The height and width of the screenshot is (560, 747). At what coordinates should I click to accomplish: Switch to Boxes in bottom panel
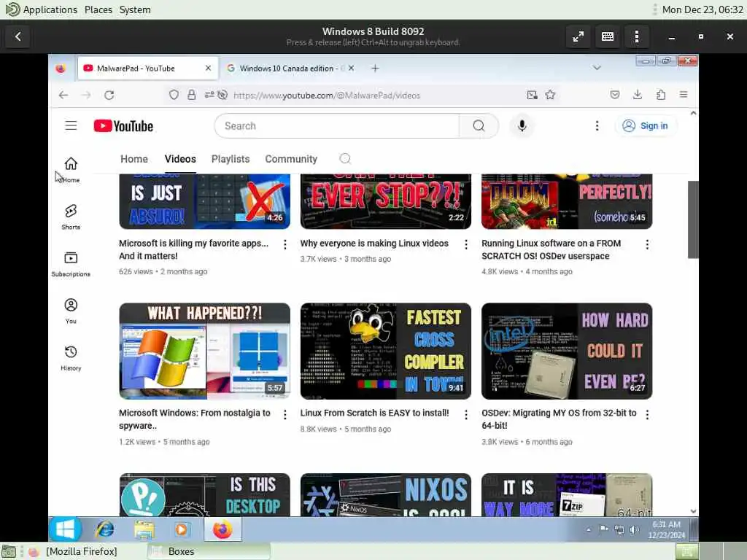coord(209,551)
